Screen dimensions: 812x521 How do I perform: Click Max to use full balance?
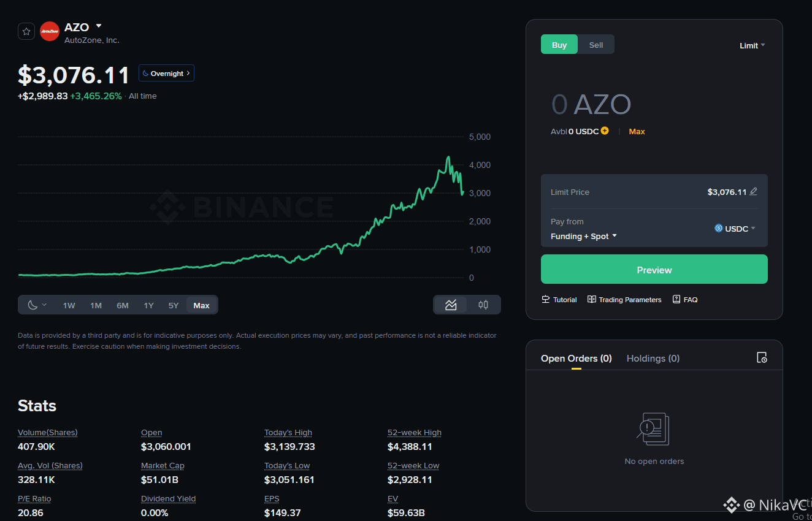tap(637, 131)
